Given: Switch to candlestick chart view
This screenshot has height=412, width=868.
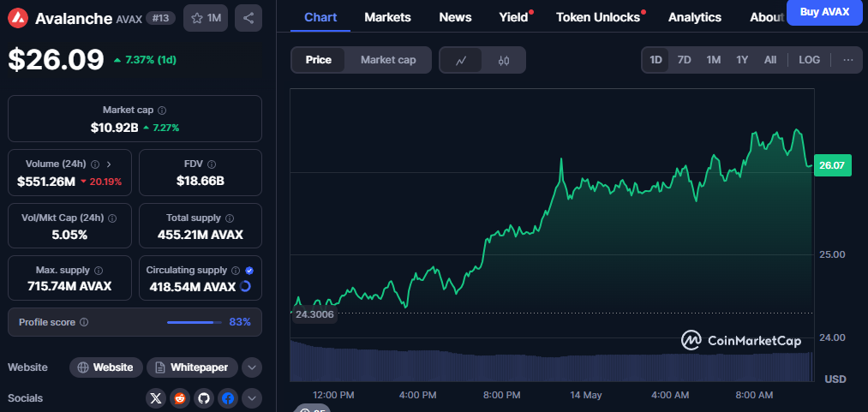Looking at the screenshot, I should [x=503, y=60].
